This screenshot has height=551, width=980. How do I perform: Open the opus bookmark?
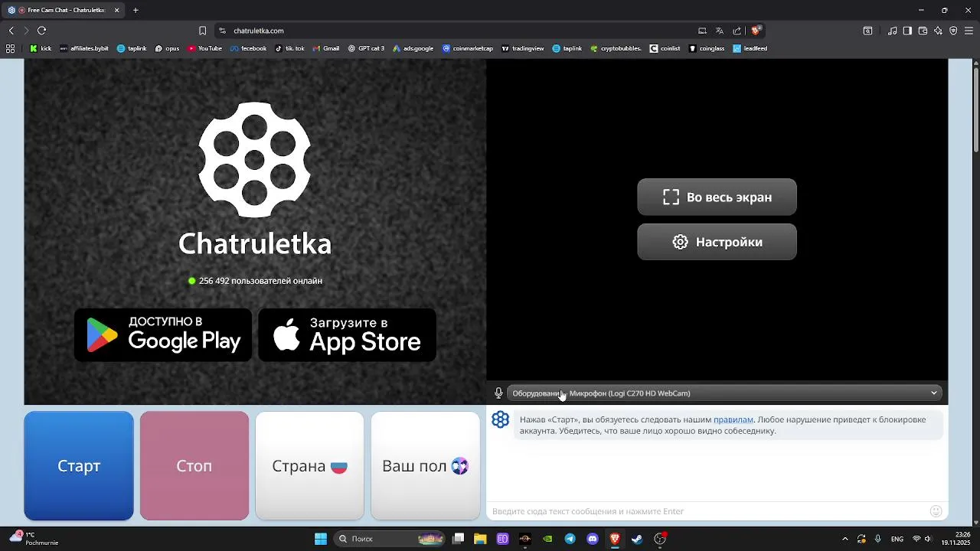167,48
